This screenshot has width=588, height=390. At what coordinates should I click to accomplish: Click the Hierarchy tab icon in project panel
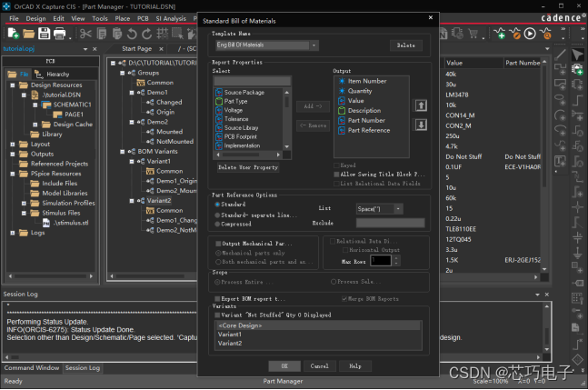[x=38, y=74]
